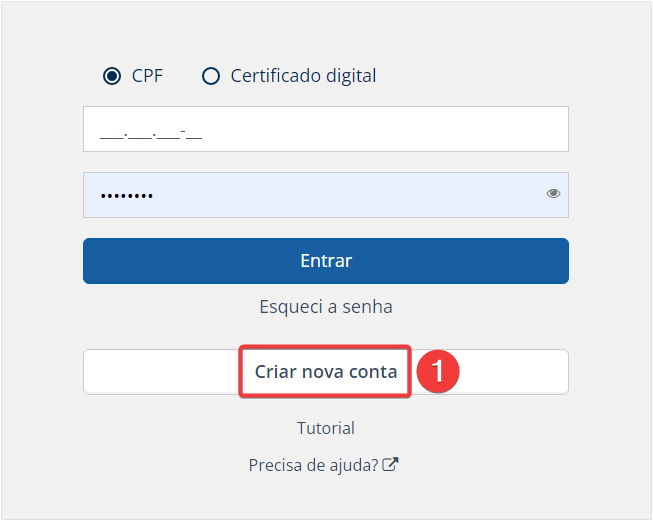
Task: Focus the CPF number input field
Action: [326, 129]
